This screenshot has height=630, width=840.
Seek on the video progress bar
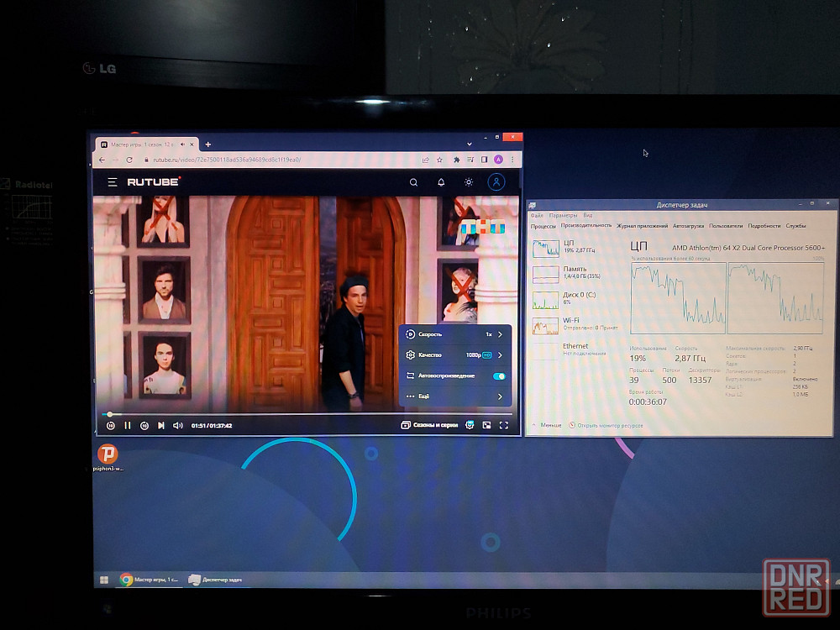(307, 414)
